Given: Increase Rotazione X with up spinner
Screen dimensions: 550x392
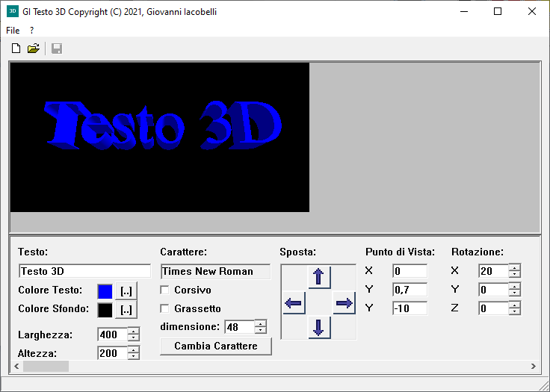Looking at the screenshot, I should pyautogui.click(x=515, y=267).
